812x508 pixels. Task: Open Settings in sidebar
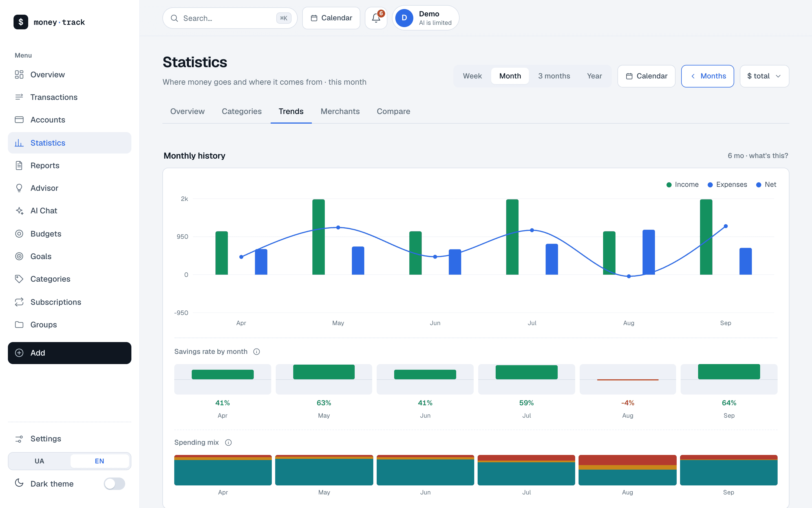pos(69,439)
